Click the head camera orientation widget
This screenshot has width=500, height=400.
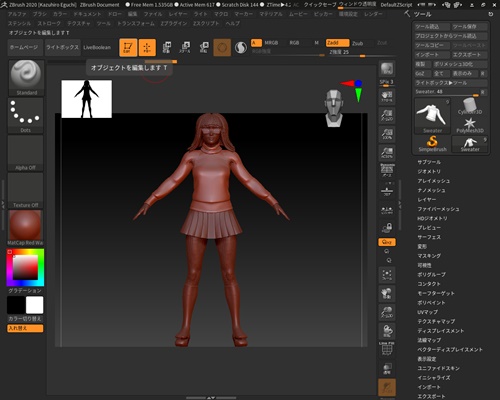click(334, 108)
